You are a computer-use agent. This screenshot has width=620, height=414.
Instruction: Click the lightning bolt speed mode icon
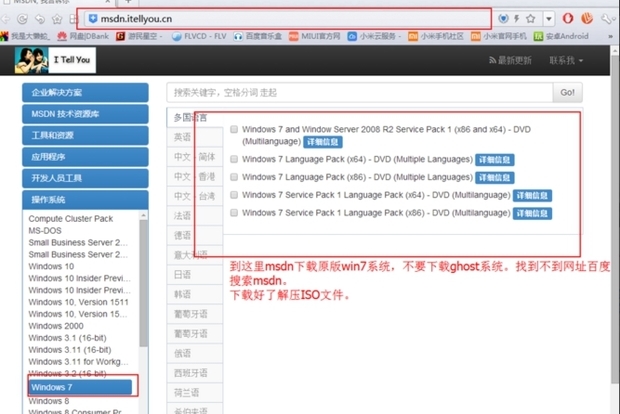tap(516, 18)
